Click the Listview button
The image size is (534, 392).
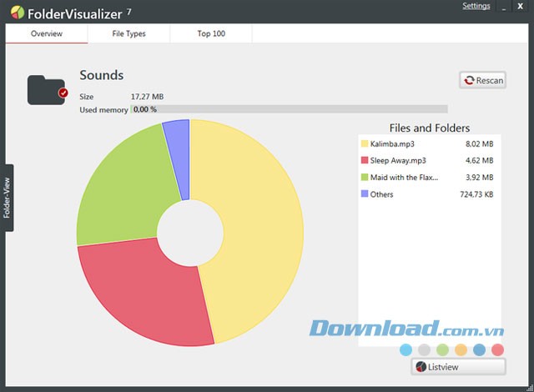point(458,366)
